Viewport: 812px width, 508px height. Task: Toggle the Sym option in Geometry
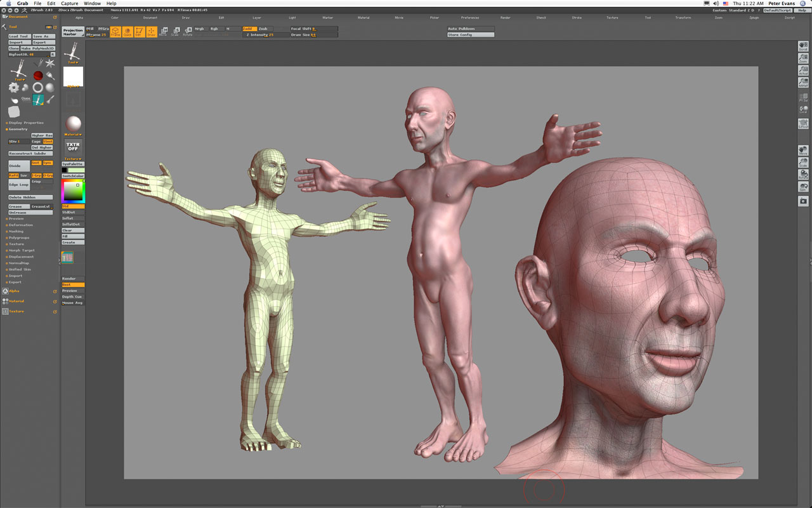(x=48, y=163)
